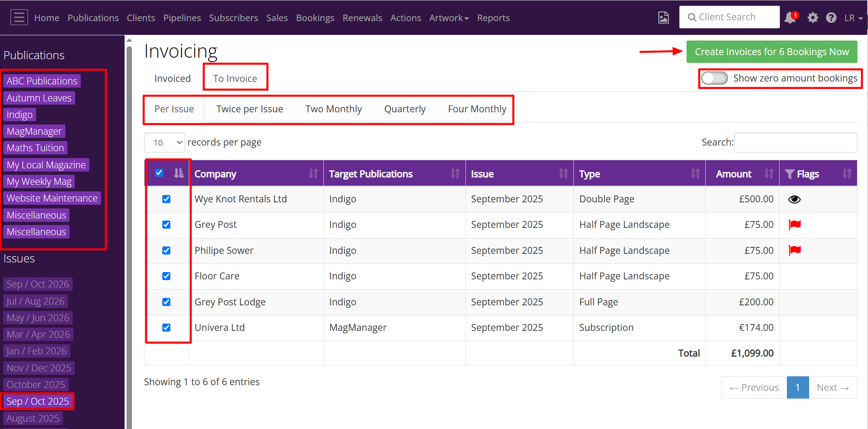Click the £1,099.00 total amount
Image resolution: width=868 pixels, height=429 pixels.
click(x=752, y=353)
